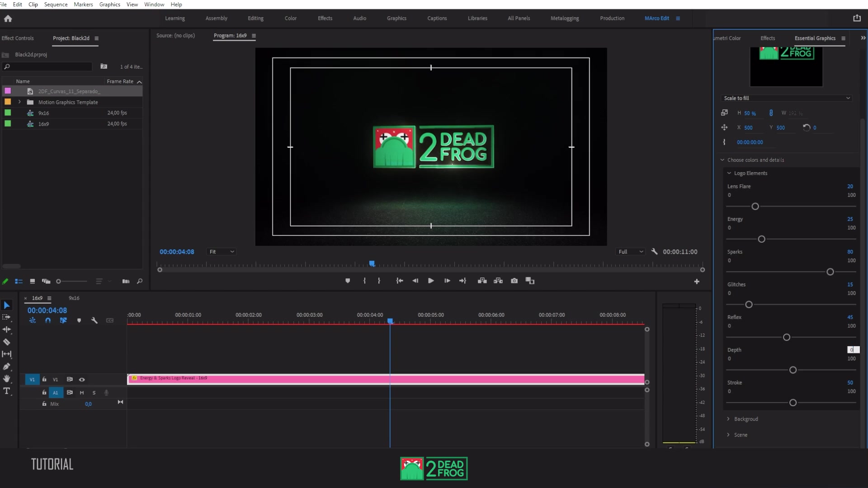The image size is (868, 488).
Task: Select the Selection tool arrow
Action: pos(7,305)
